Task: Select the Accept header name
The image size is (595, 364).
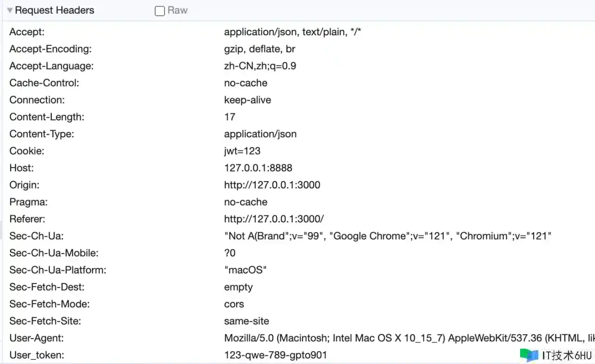Action: coord(26,32)
